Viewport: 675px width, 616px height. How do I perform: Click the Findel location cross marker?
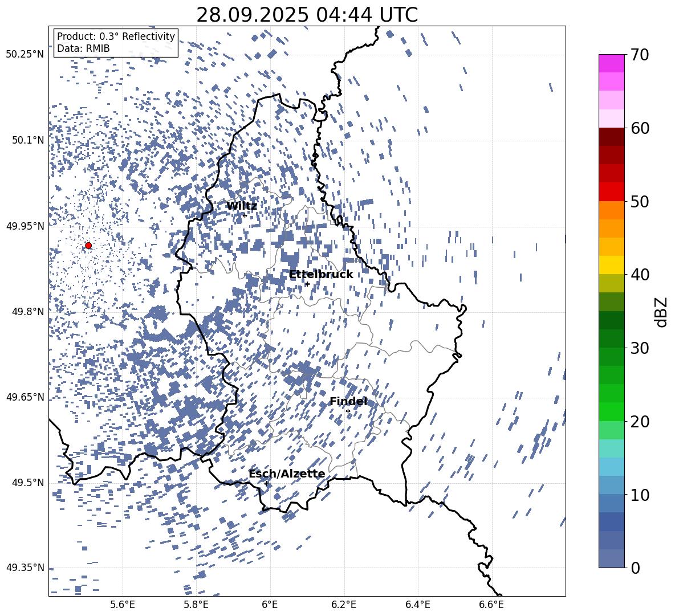(x=348, y=411)
